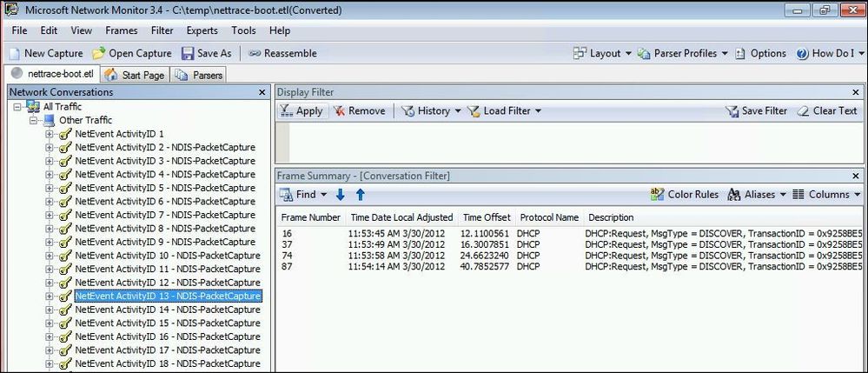Select NetEvent ActivityID 10 - NDIS-PacketCapture
The width and height of the screenshot is (868, 373).
click(x=168, y=256)
